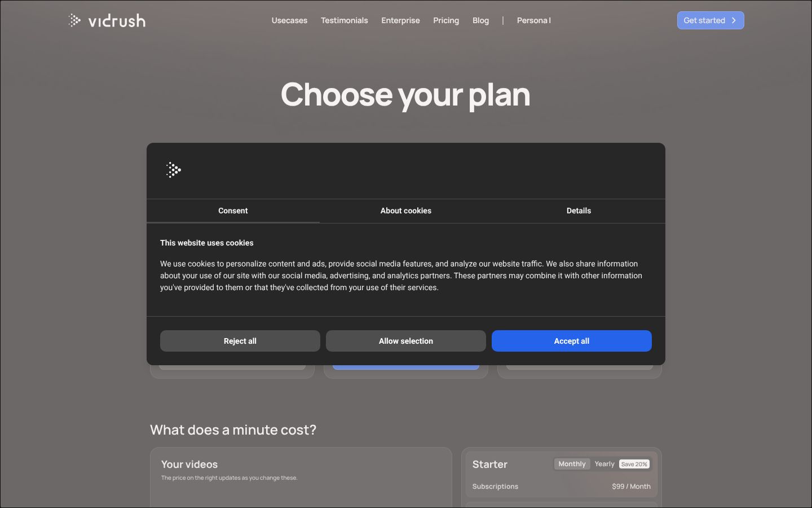Click the 'What does a minute cost?' heading
812x508 pixels.
[233, 430]
